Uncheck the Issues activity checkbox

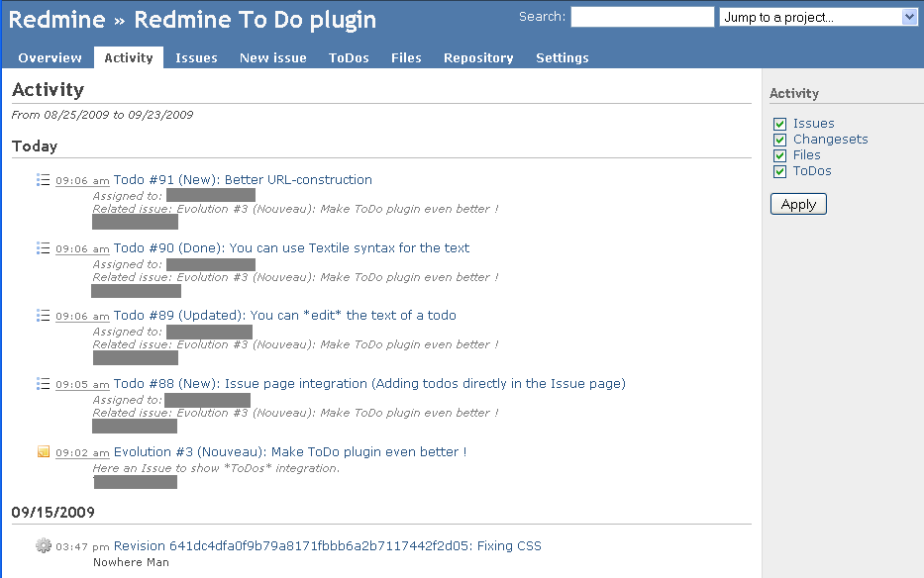(x=779, y=124)
